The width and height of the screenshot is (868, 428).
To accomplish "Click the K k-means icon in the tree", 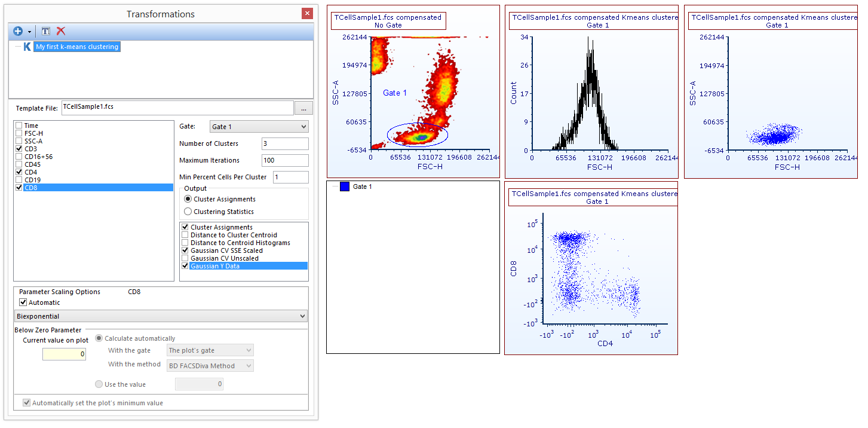I will pyautogui.click(x=27, y=47).
